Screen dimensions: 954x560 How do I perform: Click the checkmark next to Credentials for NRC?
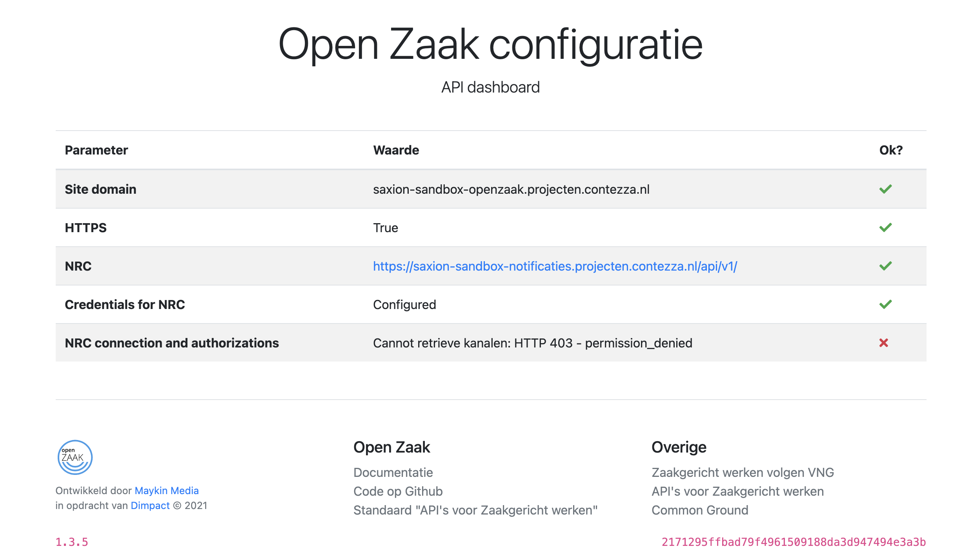886,304
